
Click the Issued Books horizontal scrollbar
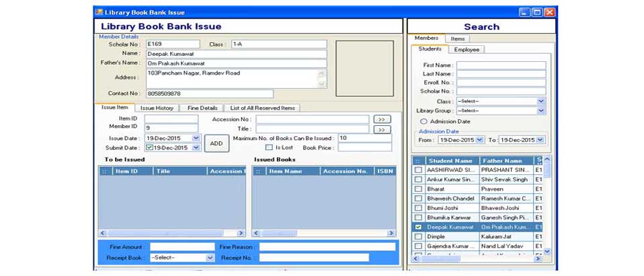323,233
